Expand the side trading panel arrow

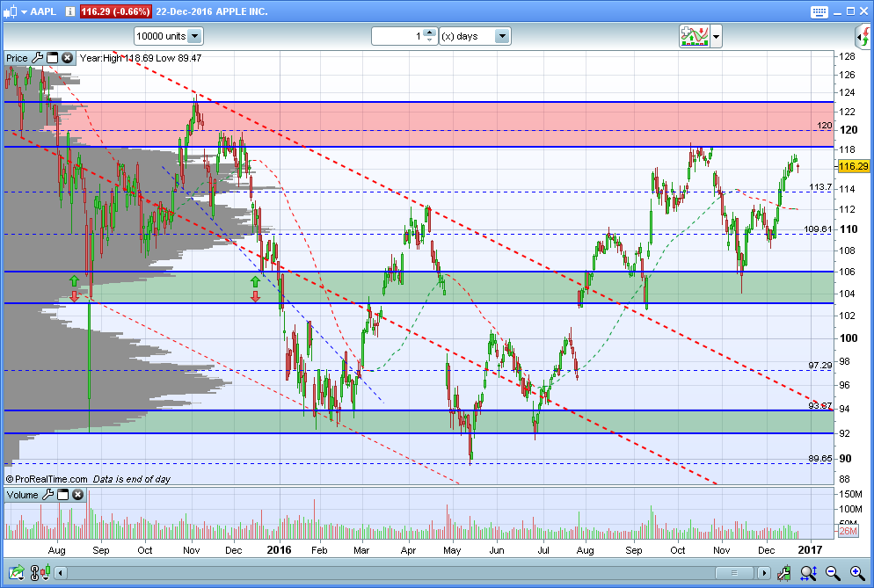pos(863,37)
